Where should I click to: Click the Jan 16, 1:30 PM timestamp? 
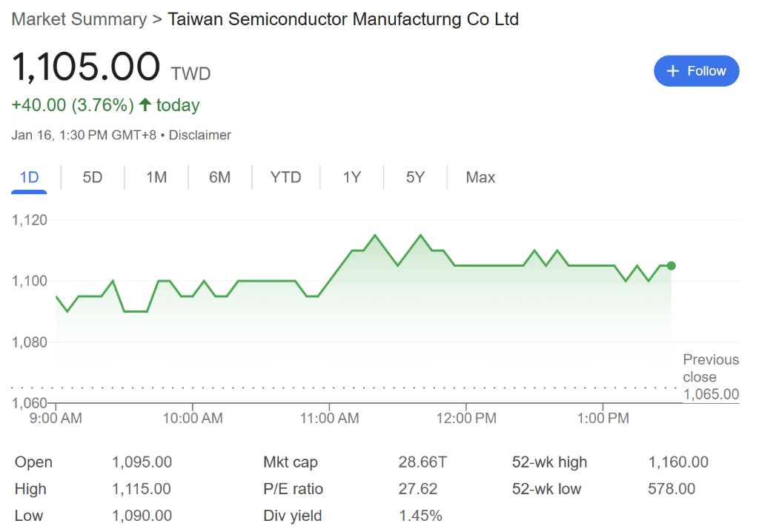[x=84, y=135]
